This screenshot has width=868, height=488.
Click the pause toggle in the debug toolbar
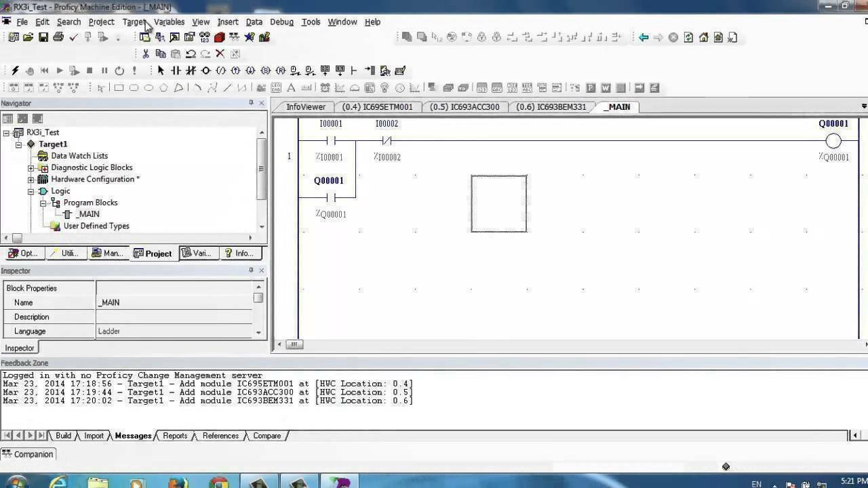104,70
